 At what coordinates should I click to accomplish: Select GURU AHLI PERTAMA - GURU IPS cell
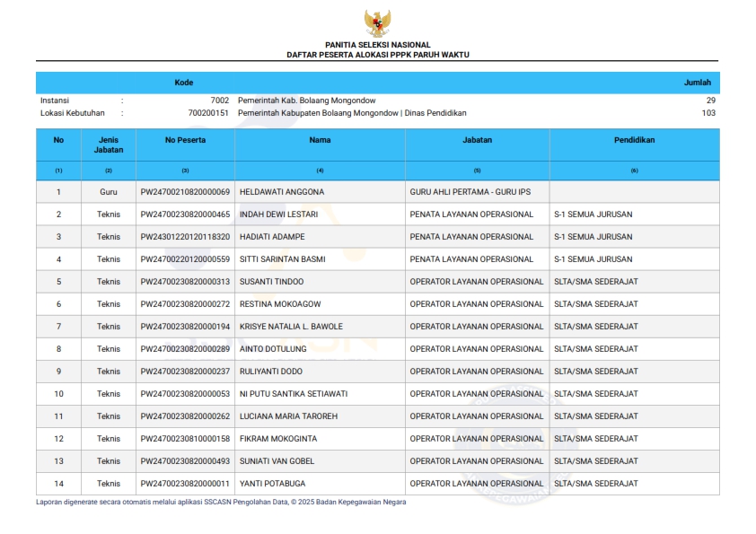(470, 192)
